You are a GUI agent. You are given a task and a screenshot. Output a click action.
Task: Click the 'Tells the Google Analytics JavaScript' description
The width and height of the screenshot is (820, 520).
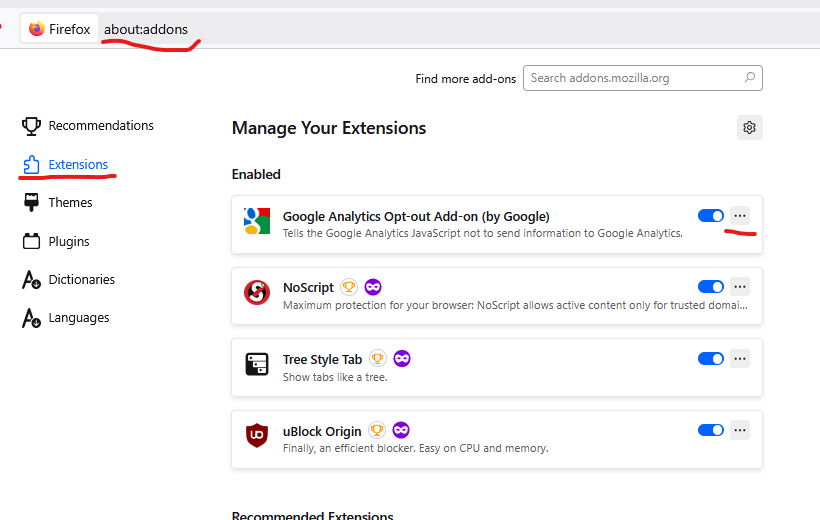[x=483, y=233]
